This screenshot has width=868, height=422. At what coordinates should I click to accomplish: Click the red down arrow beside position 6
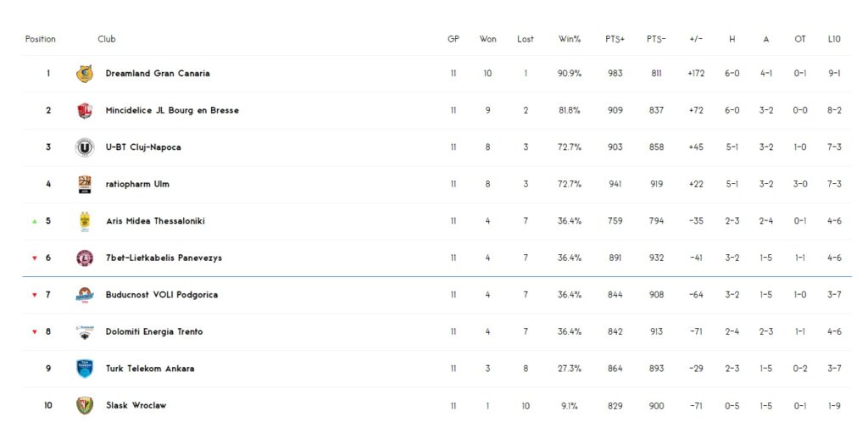pos(35,258)
